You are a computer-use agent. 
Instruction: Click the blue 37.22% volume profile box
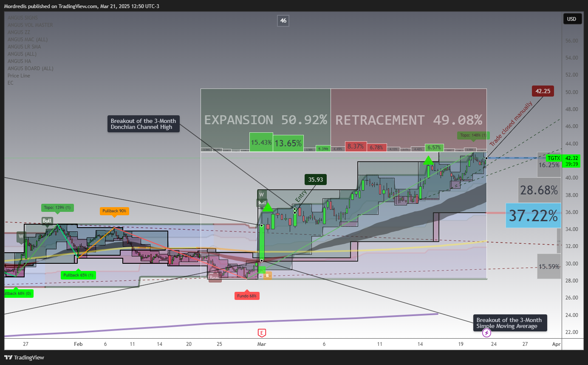533,216
